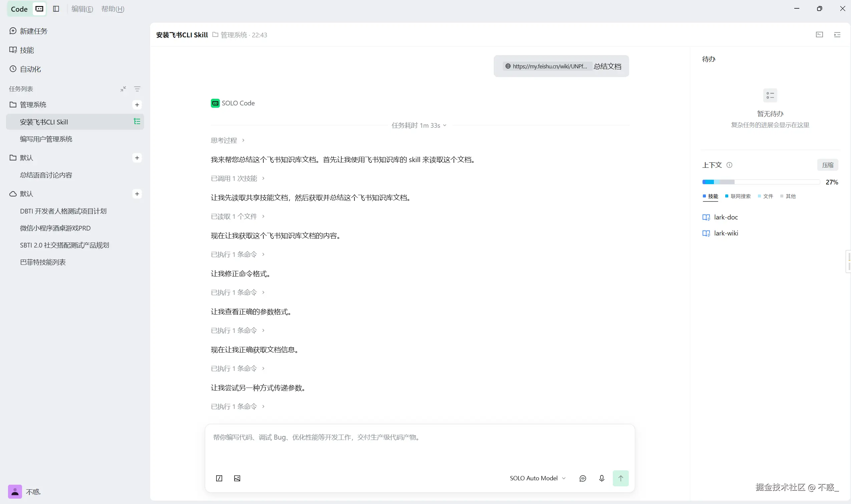Click the Code tab at top left
Viewport: 851px width, 504px height.
[x=19, y=9]
